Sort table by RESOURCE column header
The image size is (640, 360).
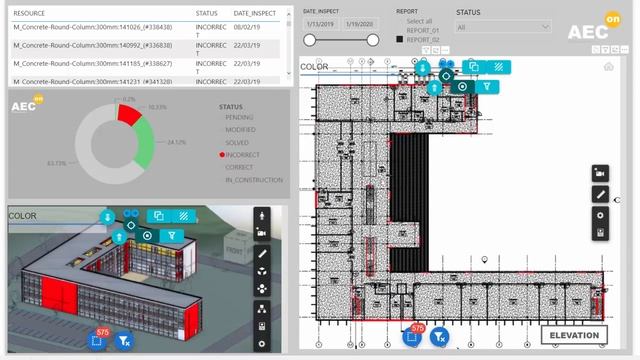point(29,13)
